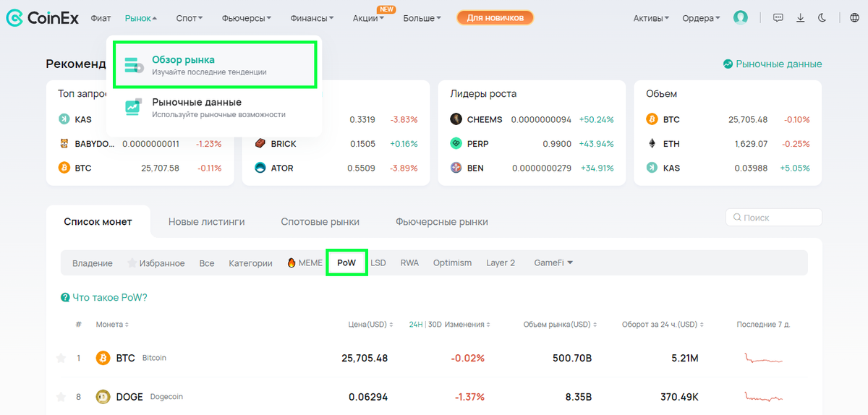Image resolution: width=868 pixels, height=415 pixels.
Task: Open the Фиат header link
Action: tap(101, 18)
